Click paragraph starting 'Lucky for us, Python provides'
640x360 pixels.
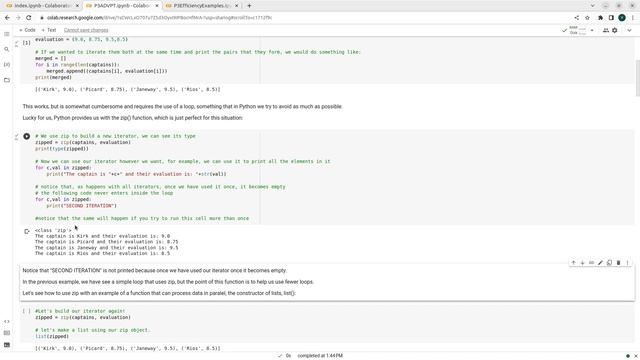coord(133,118)
